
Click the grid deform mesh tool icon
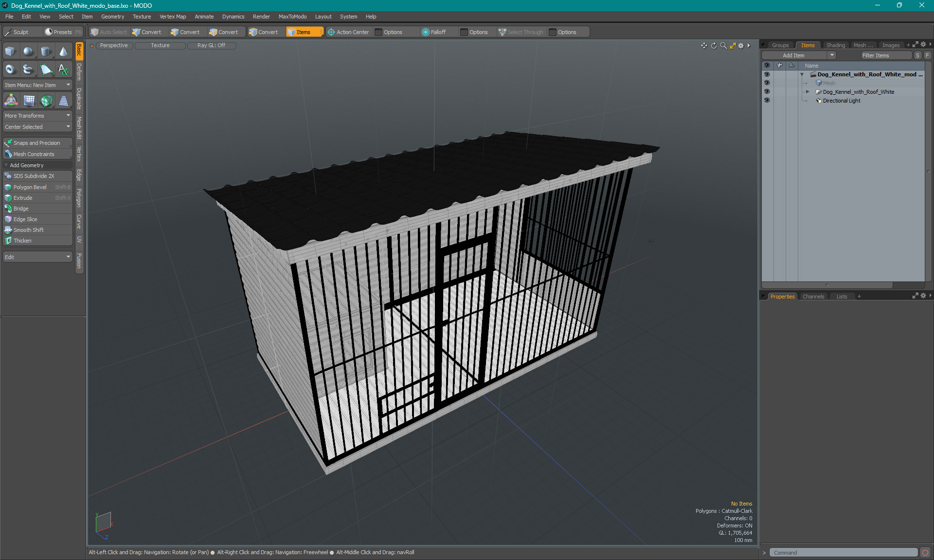(x=29, y=101)
